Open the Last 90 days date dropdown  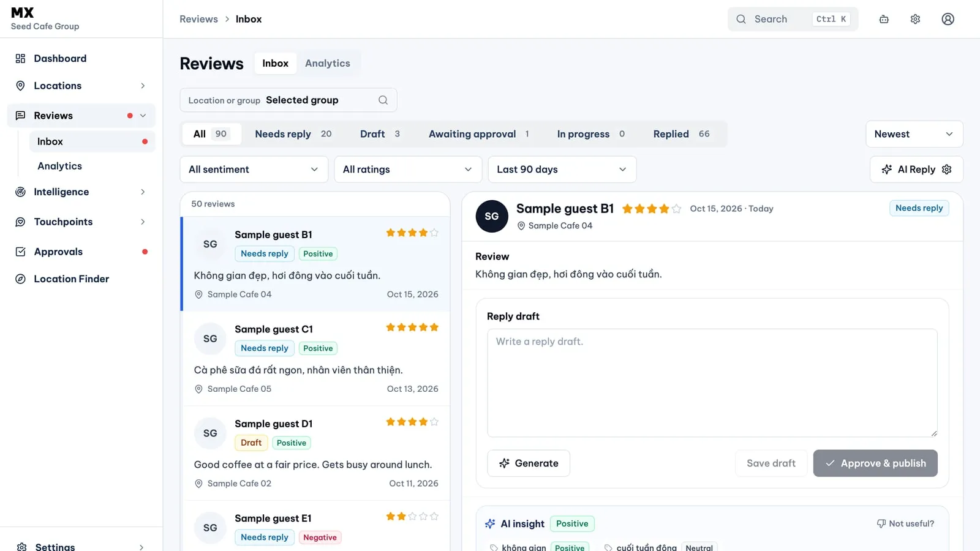tap(562, 170)
